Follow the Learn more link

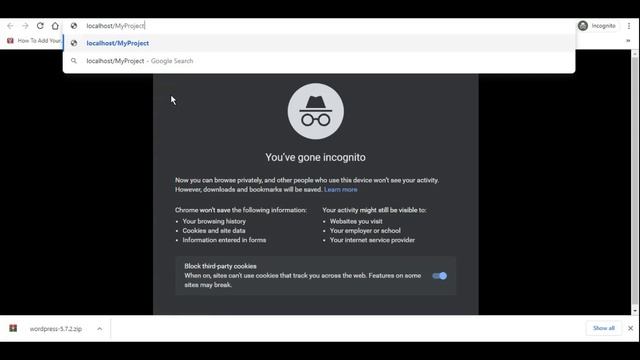click(x=341, y=189)
